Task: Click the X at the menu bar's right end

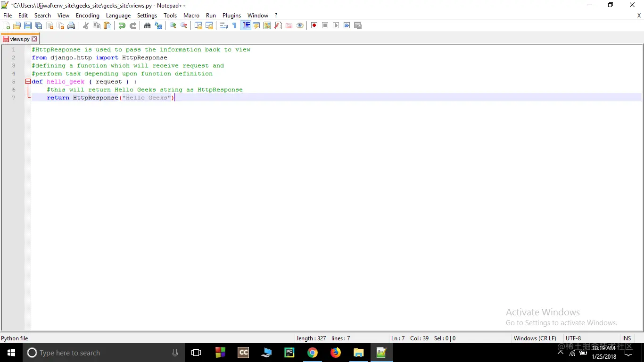Action: (639, 15)
